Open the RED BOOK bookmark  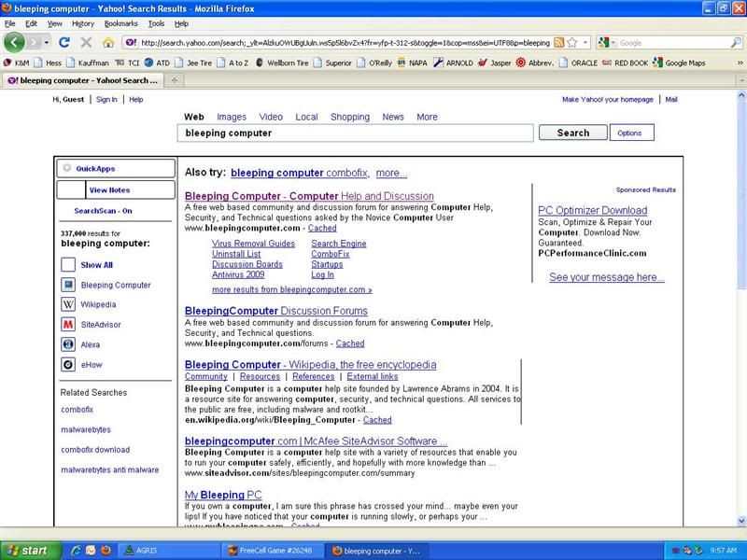[625, 63]
